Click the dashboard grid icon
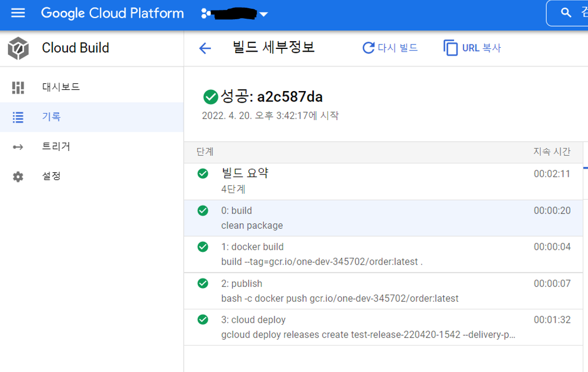Image resolution: width=588 pixels, height=372 pixels. coord(18,87)
